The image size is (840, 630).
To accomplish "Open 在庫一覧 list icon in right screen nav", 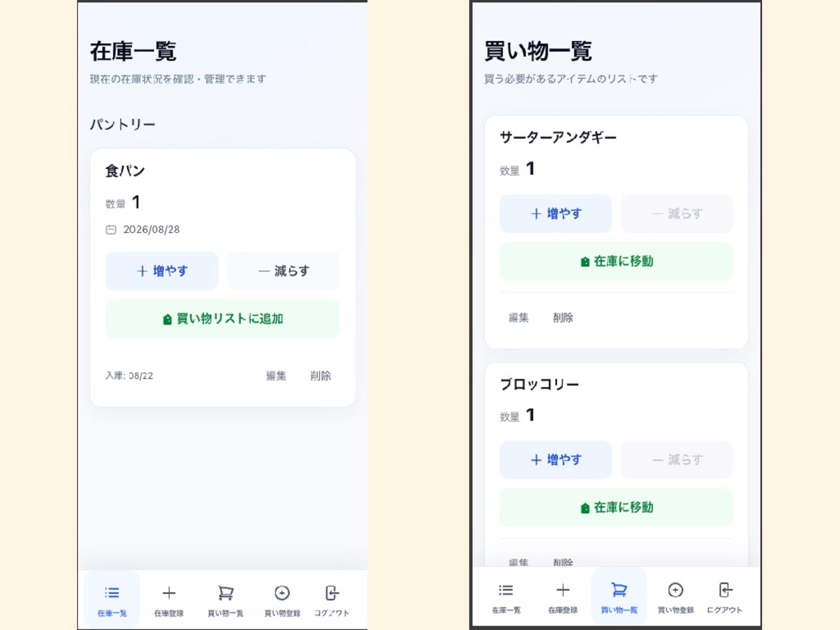I will 506,590.
